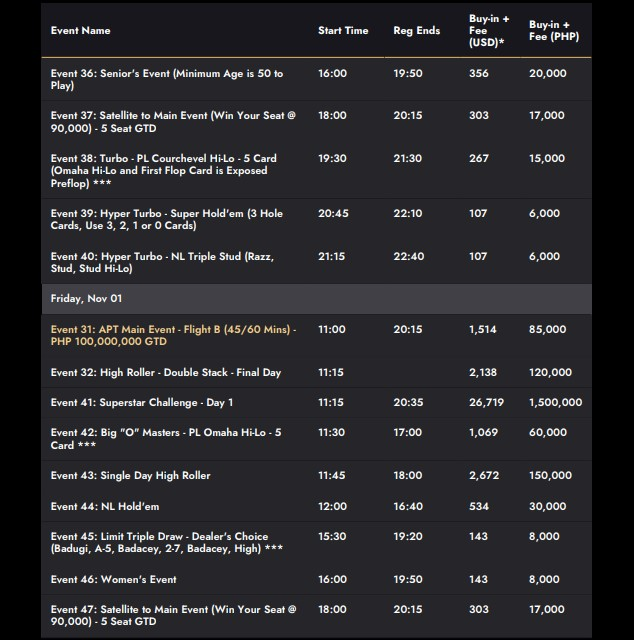Click Event 46 Women's Event
The height and width of the screenshot is (640, 634).
[114, 579]
